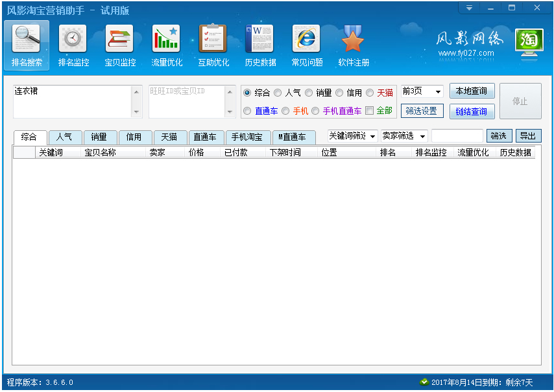
Task: Click the title bar dropdown menu icon
Action: click(x=469, y=8)
